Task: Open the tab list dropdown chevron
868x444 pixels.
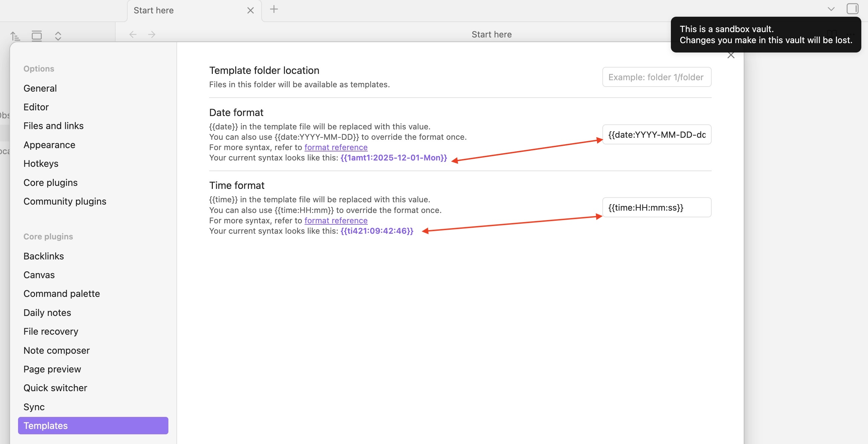Action: [x=831, y=9]
